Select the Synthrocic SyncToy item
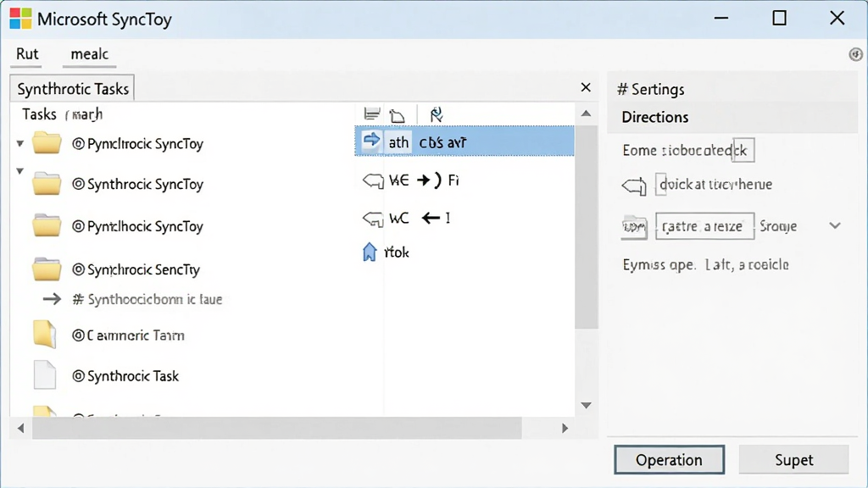The width and height of the screenshot is (868, 488). (x=138, y=184)
